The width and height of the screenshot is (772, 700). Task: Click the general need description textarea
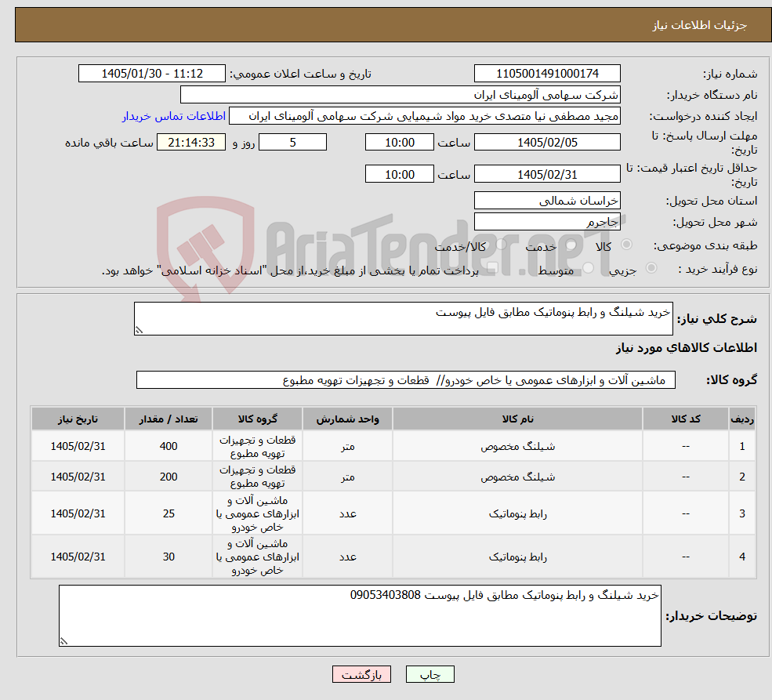(403, 318)
